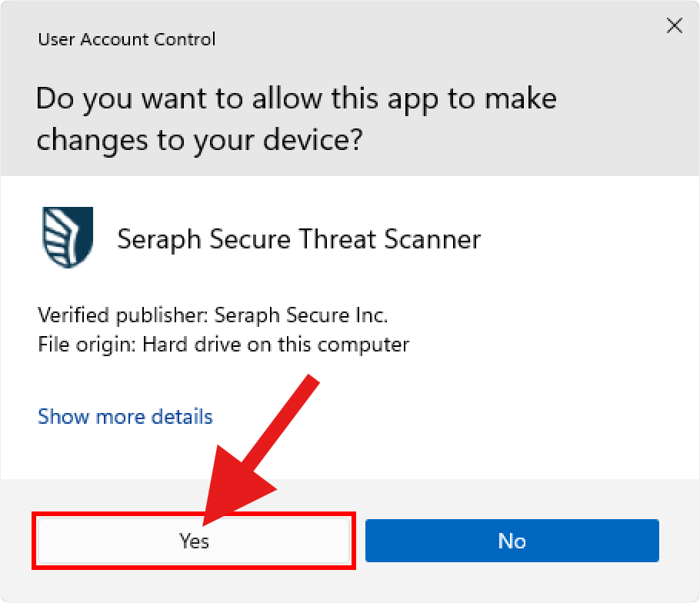Click the Seraph Secure shield logo icon
Image resolution: width=700 pixels, height=603 pixels.
67,238
